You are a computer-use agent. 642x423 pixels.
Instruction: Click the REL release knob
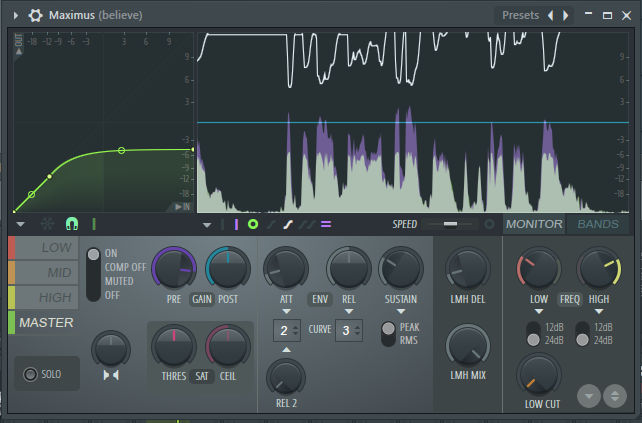pos(348,268)
